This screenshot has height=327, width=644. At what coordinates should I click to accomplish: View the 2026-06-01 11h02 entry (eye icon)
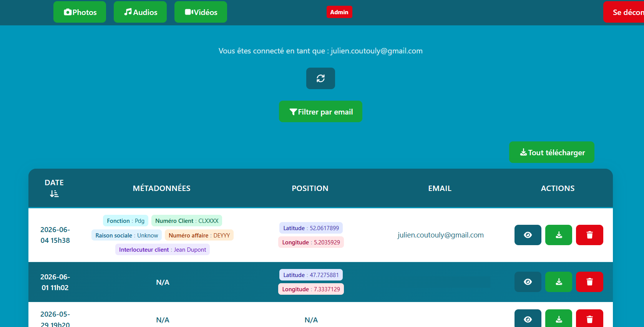pyautogui.click(x=528, y=282)
